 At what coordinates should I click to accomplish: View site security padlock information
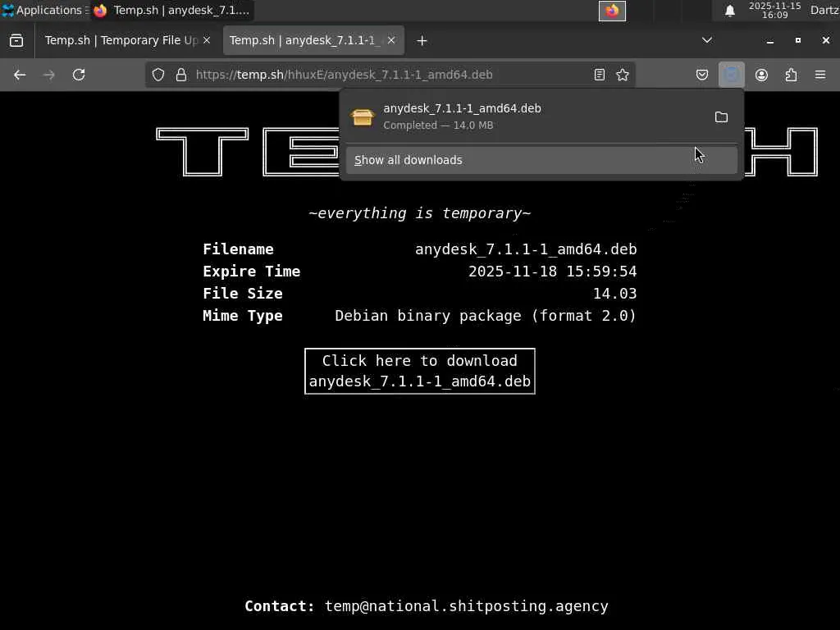181,75
